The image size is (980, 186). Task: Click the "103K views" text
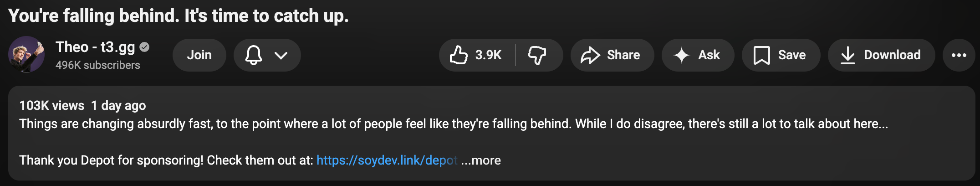[x=51, y=106]
